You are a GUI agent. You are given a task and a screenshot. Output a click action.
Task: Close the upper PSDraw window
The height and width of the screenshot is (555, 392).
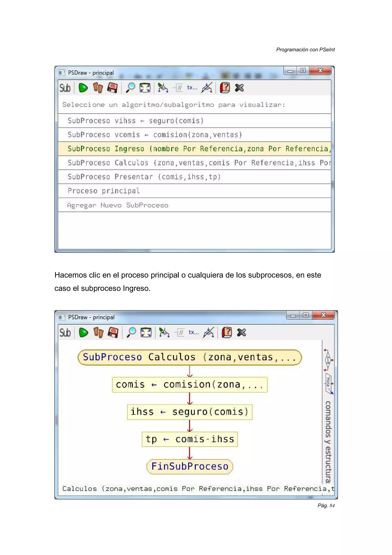pyautogui.click(x=320, y=70)
